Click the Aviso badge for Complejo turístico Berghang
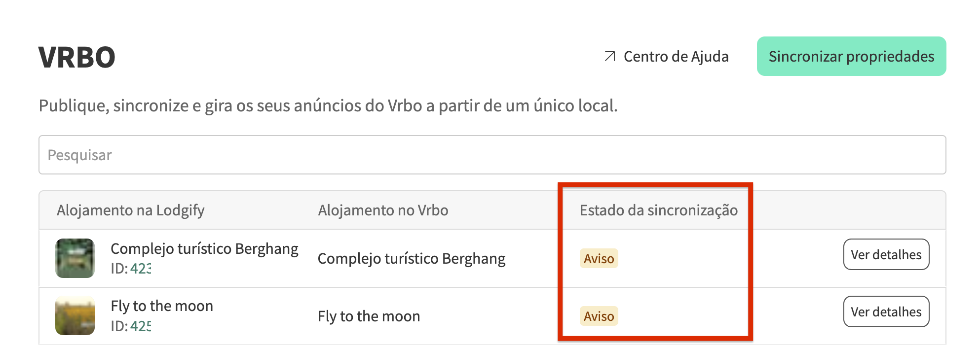This screenshot has height=345, width=980. coord(599,259)
